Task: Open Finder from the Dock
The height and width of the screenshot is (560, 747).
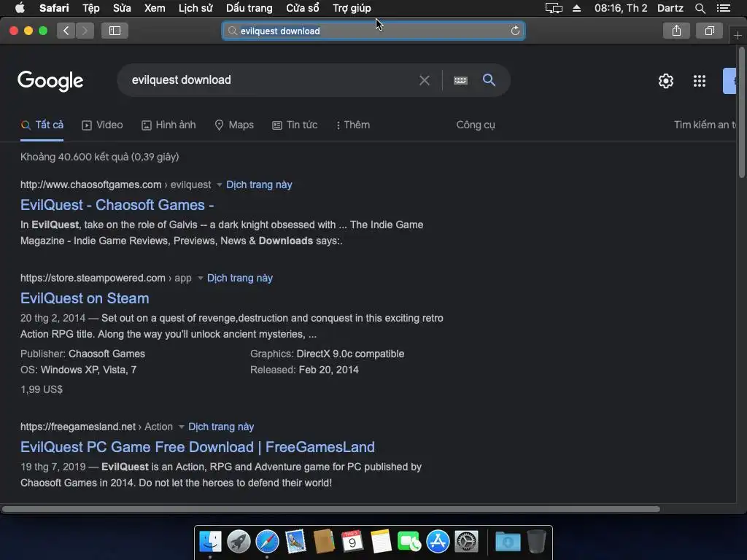Action: 210,542
